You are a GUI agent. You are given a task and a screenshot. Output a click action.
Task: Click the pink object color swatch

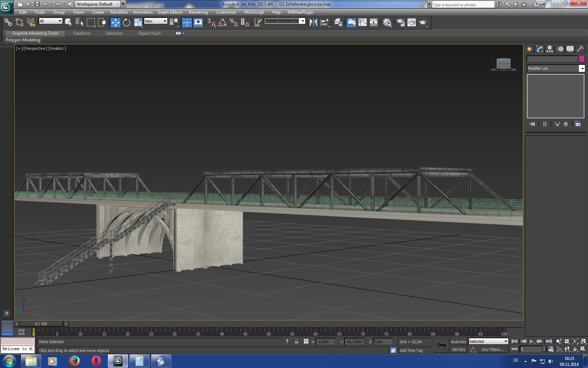point(582,59)
